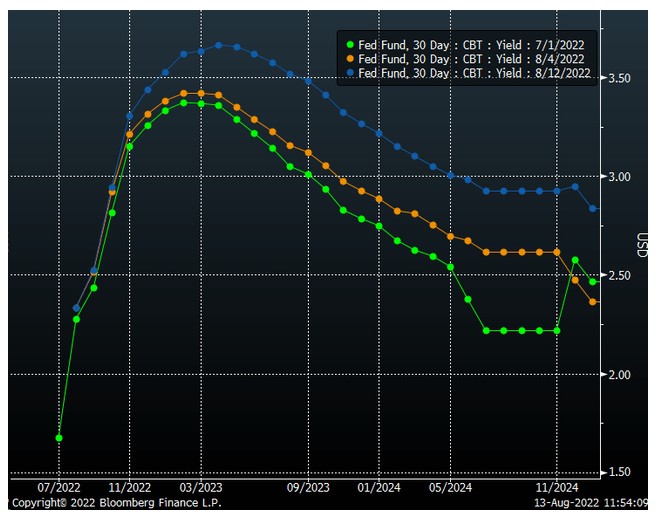Click the 07/2022 x-axis date label
661x519 pixels.
(x=59, y=488)
